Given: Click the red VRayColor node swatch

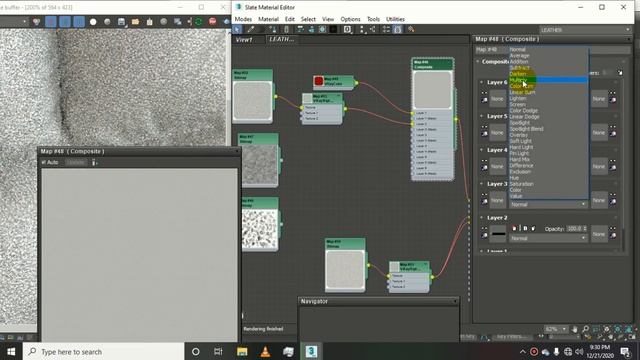Looking at the screenshot, I should 319,81.
